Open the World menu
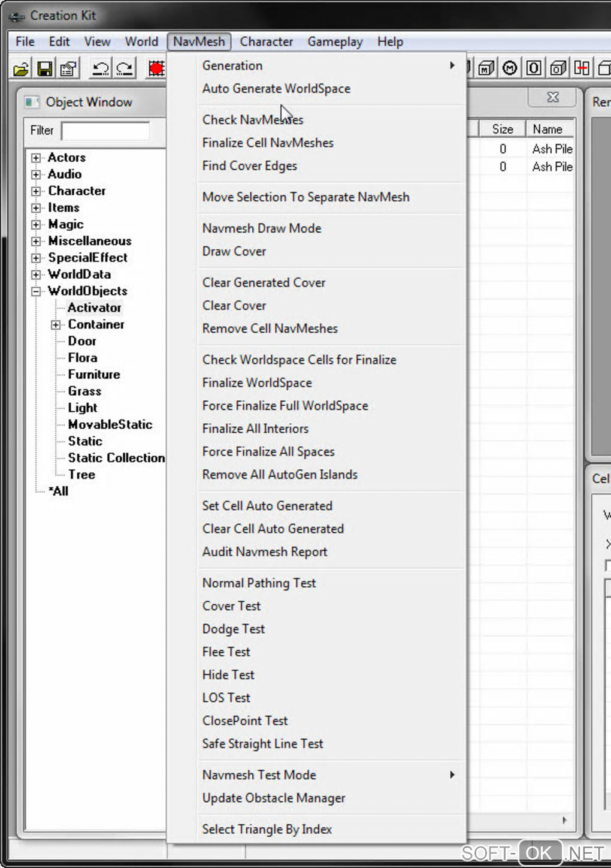The height and width of the screenshot is (868, 611). pos(141,41)
